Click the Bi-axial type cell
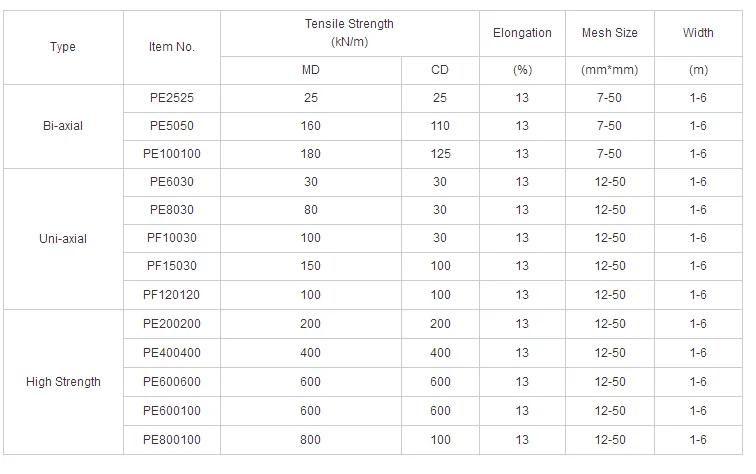 62,126
